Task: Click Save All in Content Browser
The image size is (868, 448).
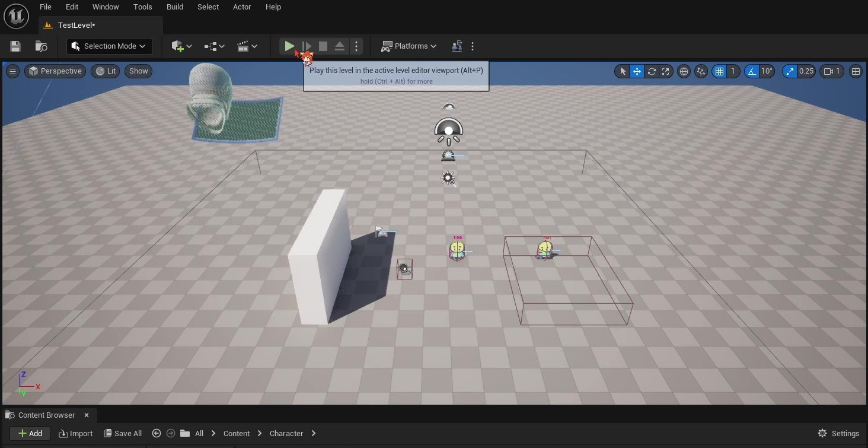Action: point(123,434)
